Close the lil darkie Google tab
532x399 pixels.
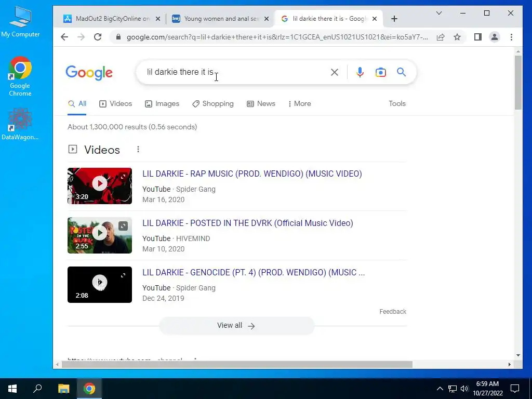(x=375, y=19)
